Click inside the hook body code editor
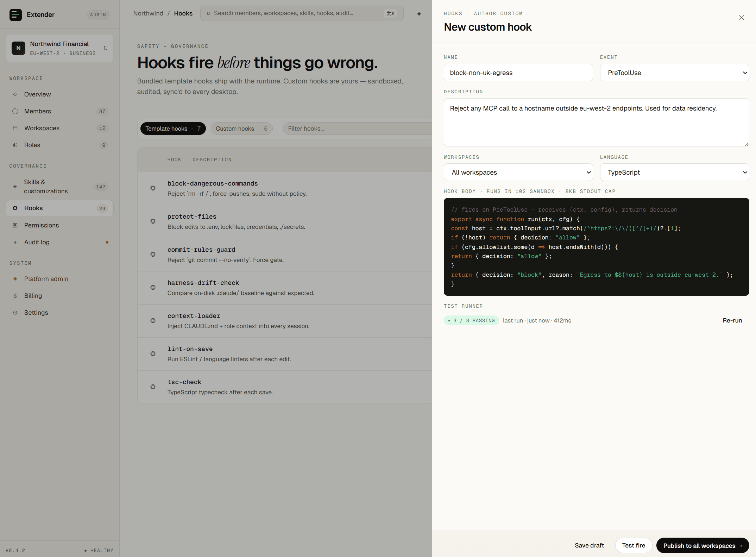The height and width of the screenshot is (557, 756). coord(596,247)
